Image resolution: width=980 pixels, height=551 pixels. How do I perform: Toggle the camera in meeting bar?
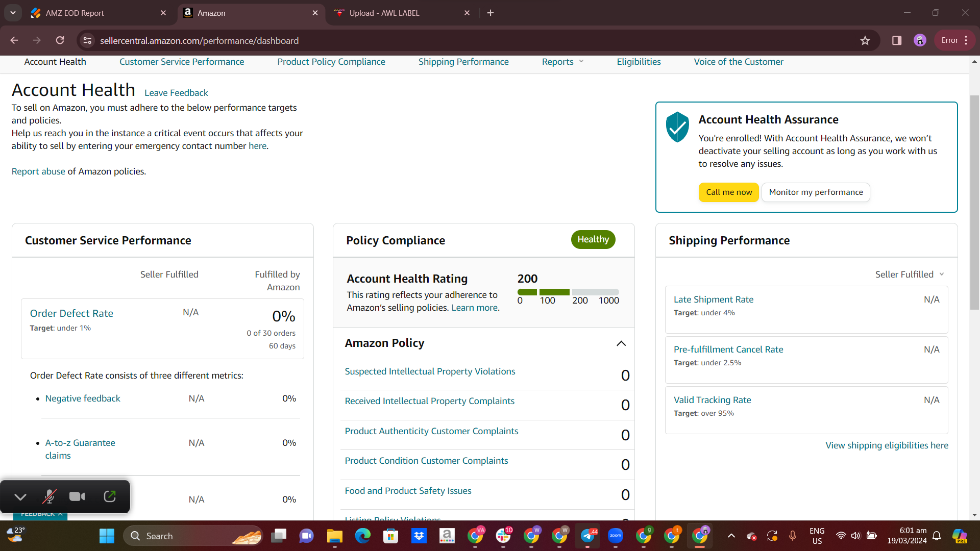(x=77, y=496)
